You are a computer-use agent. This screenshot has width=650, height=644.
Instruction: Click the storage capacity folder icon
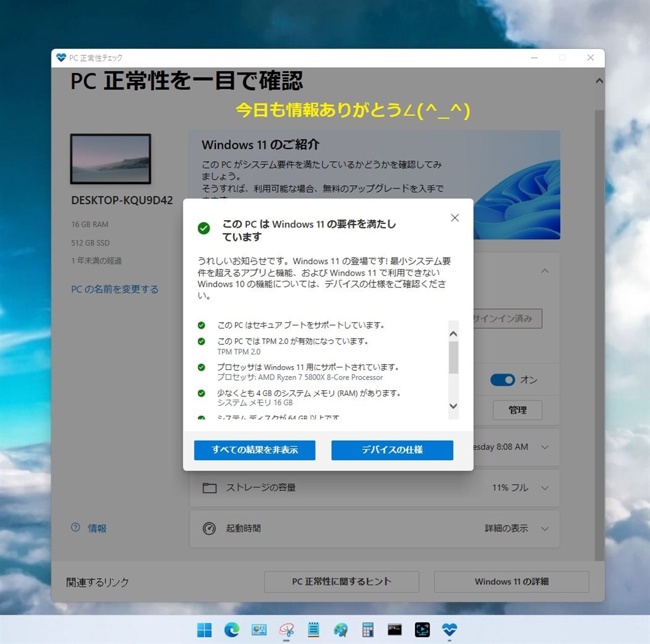pyautogui.click(x=209, y=488)
